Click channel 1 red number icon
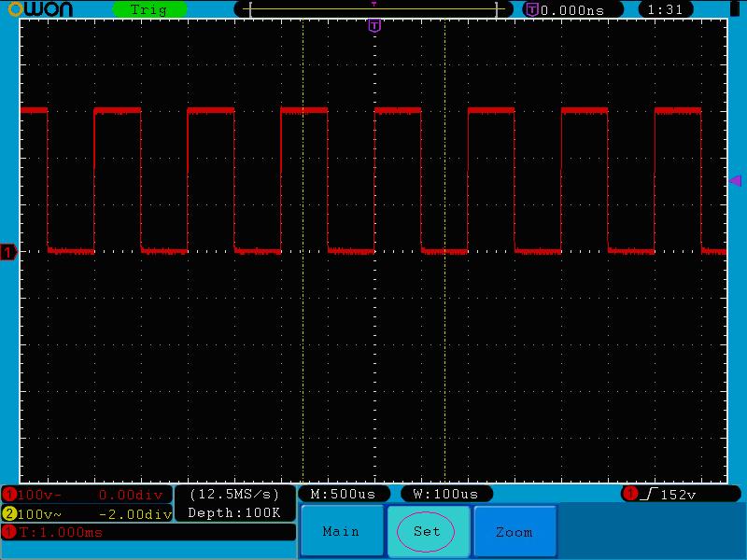This screenshot has width=747, height=560. click(9, 495)
